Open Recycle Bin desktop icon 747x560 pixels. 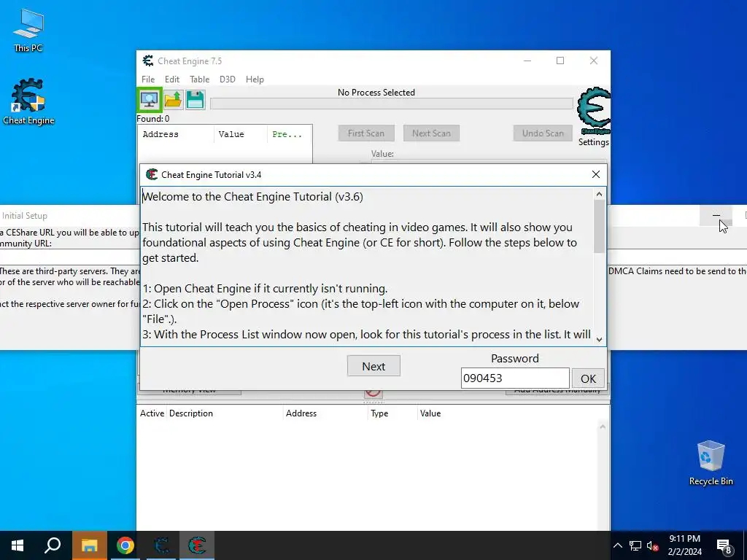tap(711, 463)
